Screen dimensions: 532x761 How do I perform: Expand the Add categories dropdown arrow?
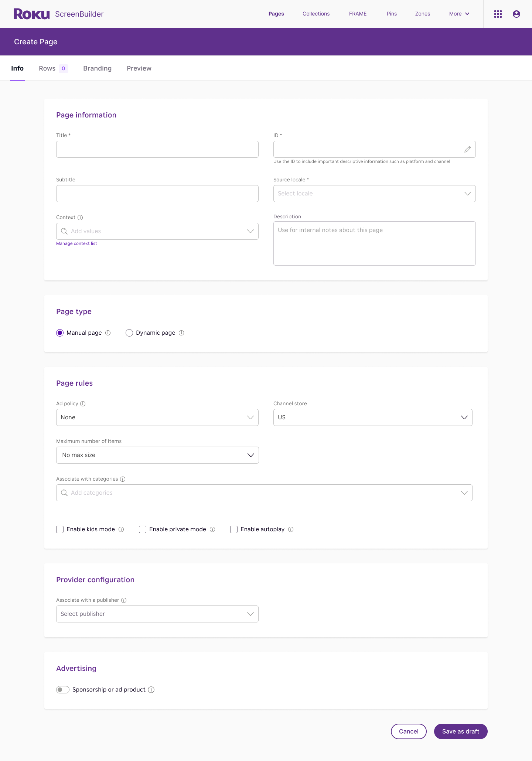tap(464, 493)
